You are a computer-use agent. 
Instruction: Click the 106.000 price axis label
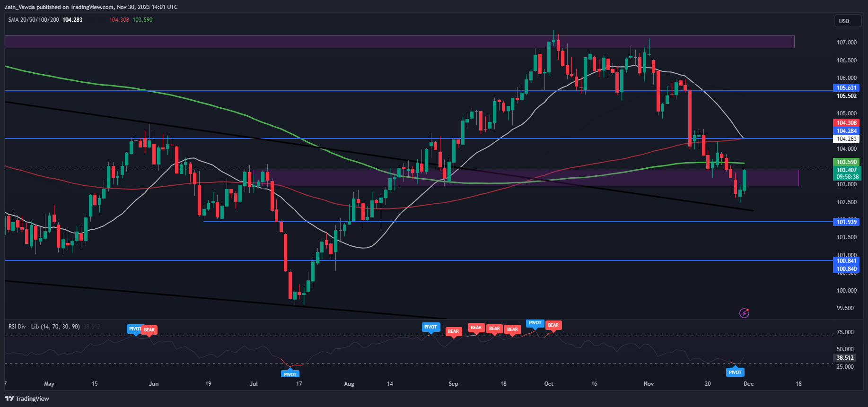point(846,78)
